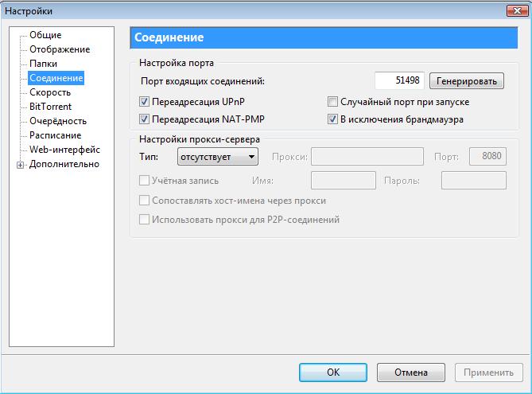Select Расписание in the sidebar
532x394 pixels.
click(55, 135)
